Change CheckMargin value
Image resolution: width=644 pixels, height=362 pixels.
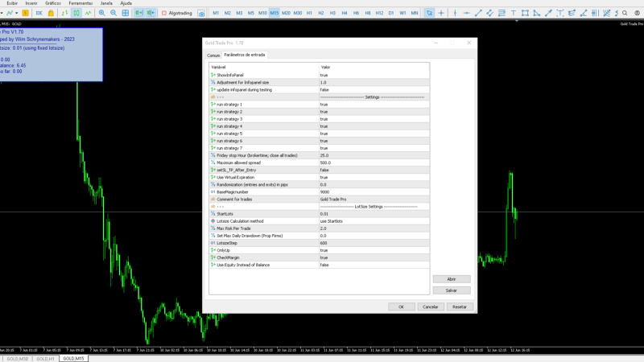374,257
